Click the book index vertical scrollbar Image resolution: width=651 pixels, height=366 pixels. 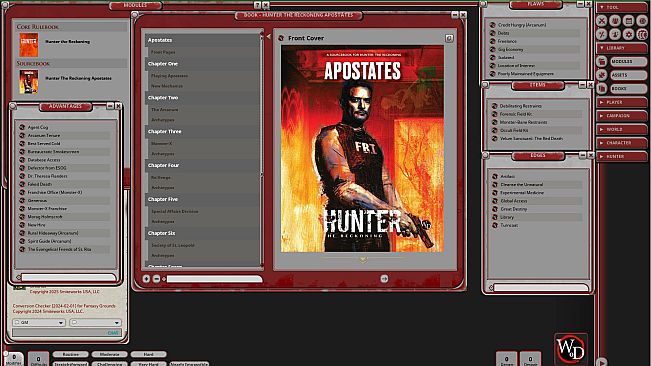point(262,149)
